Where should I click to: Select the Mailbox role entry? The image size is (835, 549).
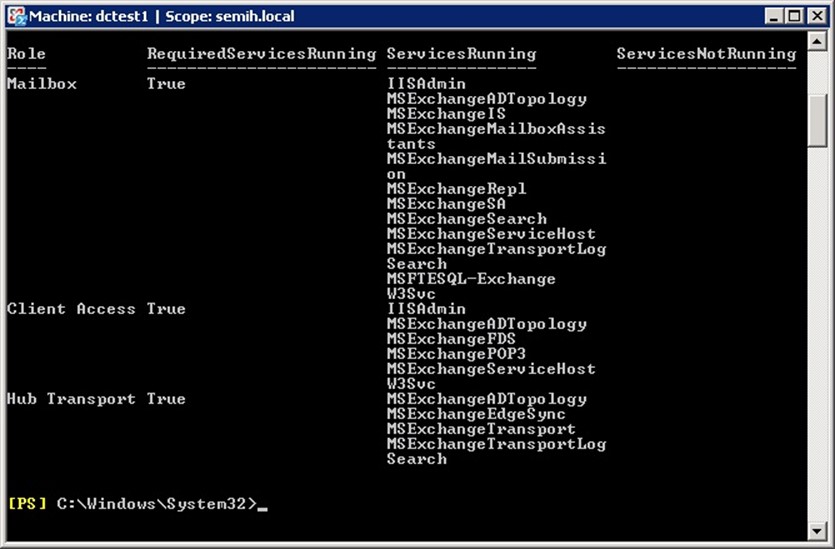(x=42, y=84)
